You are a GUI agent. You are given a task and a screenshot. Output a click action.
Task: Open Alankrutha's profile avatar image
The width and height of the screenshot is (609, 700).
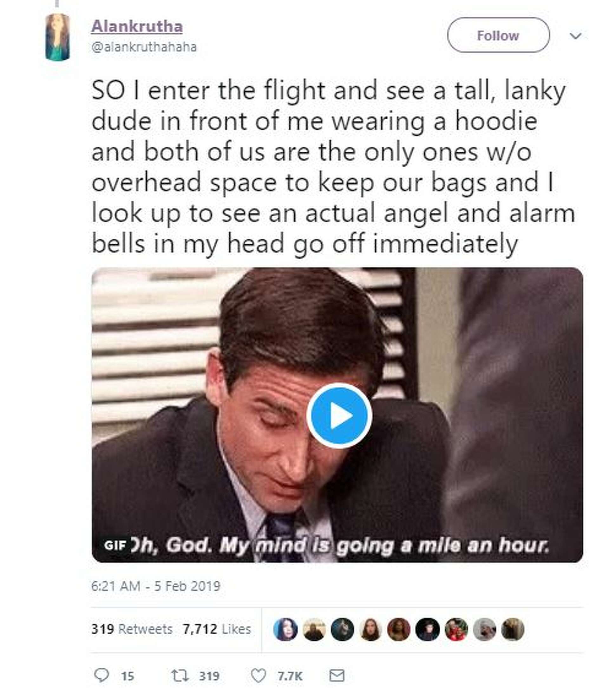point(58,37)
